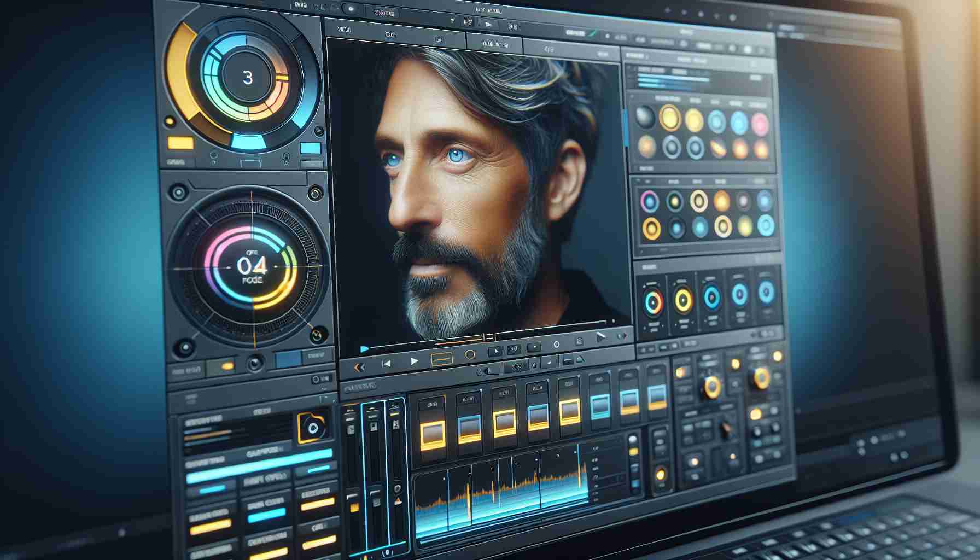Click the yellow rectangular button under the 3 dial
Viewport: 980px width, 560px height.
(180, 143)
